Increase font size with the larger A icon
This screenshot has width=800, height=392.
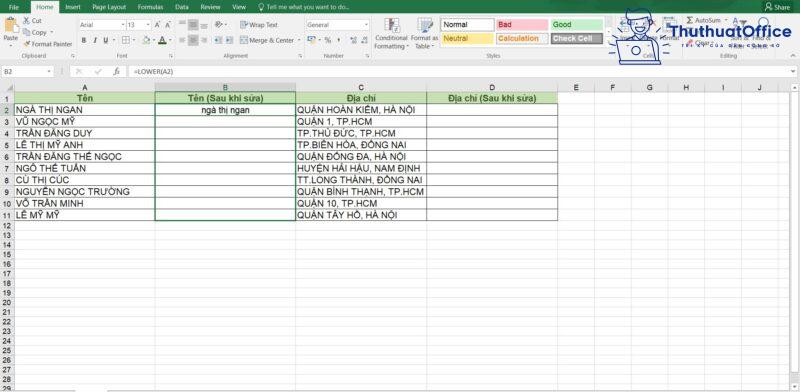(157, 24)
